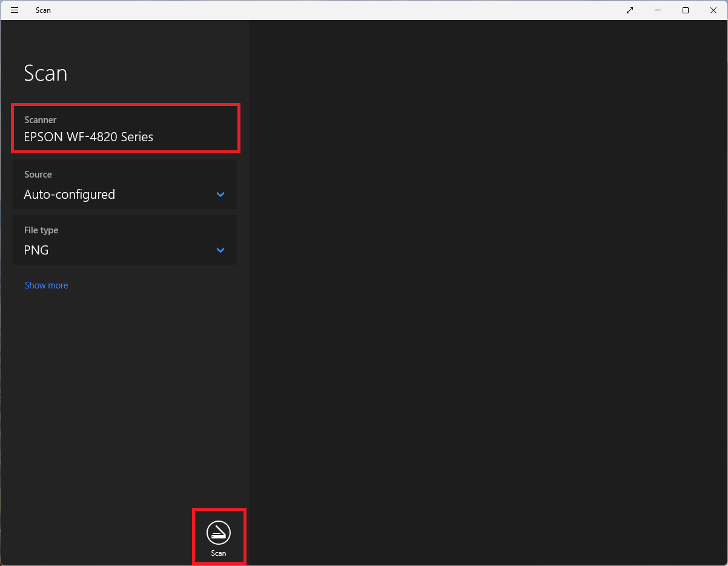Click the Scanner field label
Viewport: 728px width, 566px height.
pyautogui.click(x=41, y=120)
